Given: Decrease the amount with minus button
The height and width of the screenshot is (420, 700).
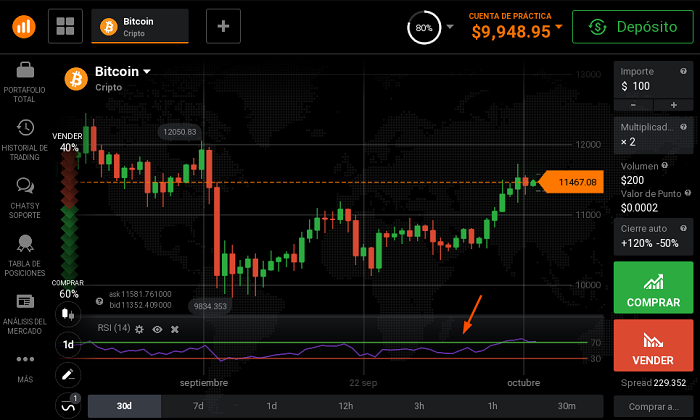Looking at the screenshot, I should click(633, 105).
